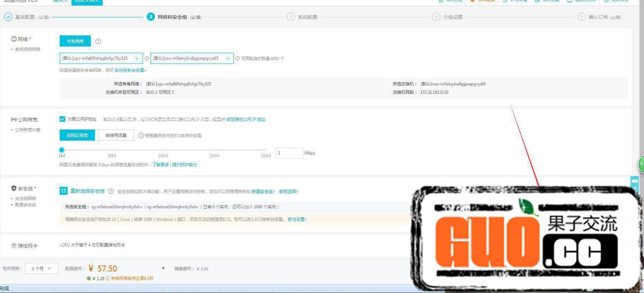
Task: Expand the 购买周期 1个月 dropdown
Action: coord(41,268)
